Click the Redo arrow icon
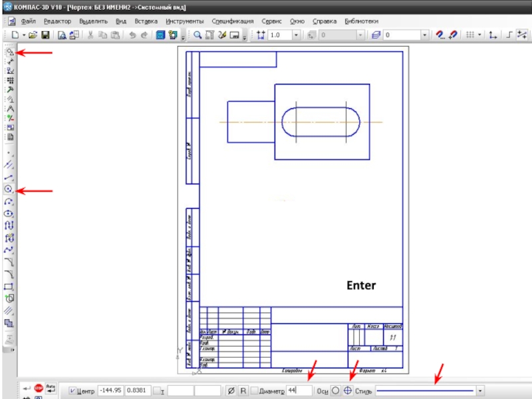532x399 pixels. click(x=144, y=35)
